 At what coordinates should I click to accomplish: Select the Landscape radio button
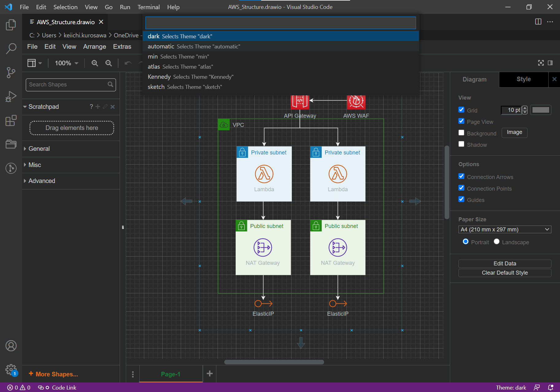click(x=496, y=242)
